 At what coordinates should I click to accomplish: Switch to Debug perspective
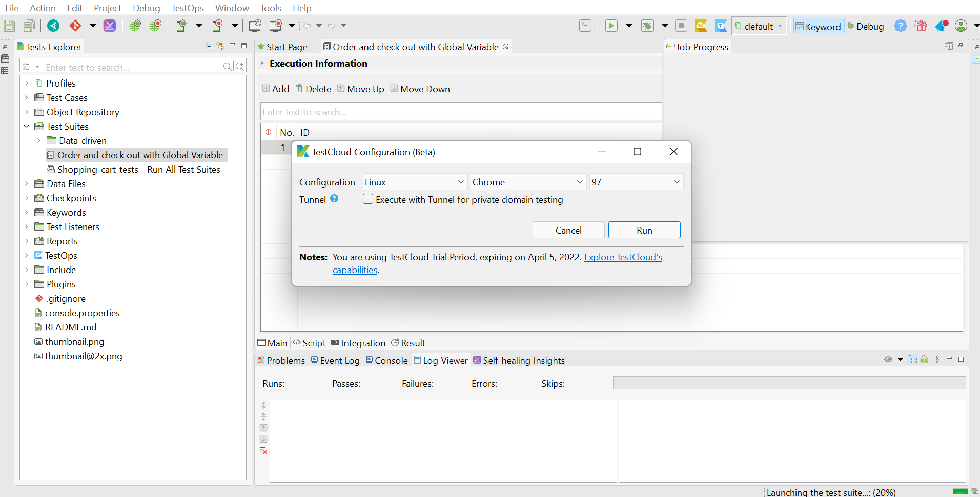tap(865, 26)
